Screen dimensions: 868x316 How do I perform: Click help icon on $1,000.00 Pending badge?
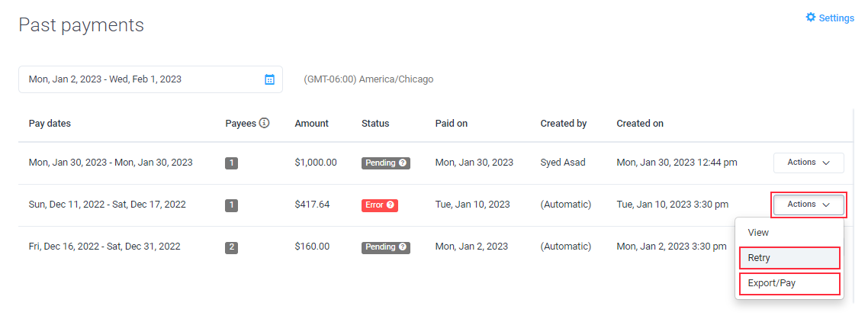pyautogui.click(x=403, y=163)
